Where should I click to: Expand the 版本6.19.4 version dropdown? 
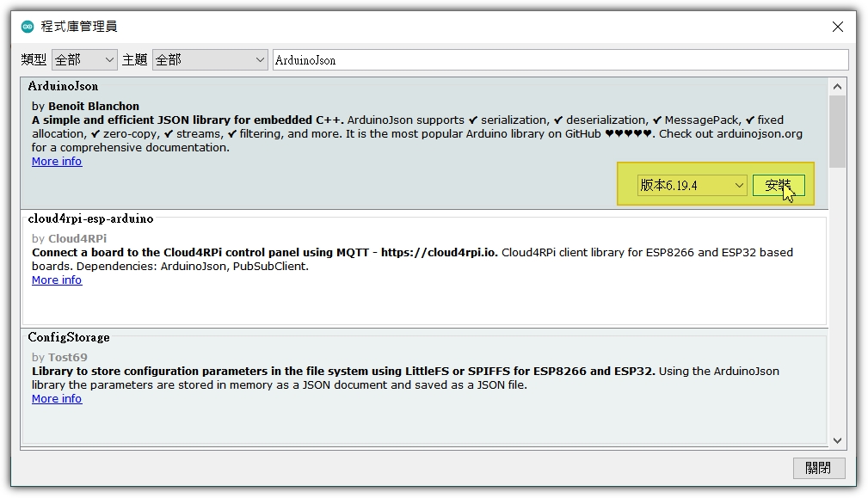(x=693, y=186)
